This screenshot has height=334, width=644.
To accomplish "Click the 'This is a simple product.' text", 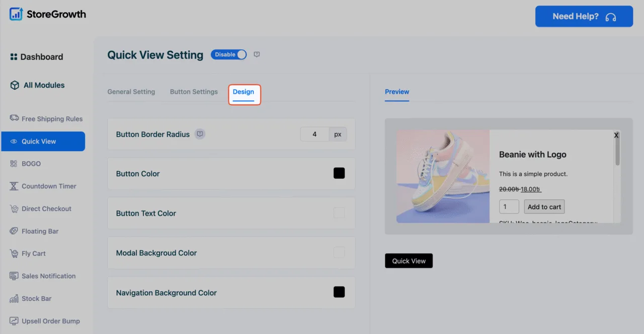I will pos(533,174).
